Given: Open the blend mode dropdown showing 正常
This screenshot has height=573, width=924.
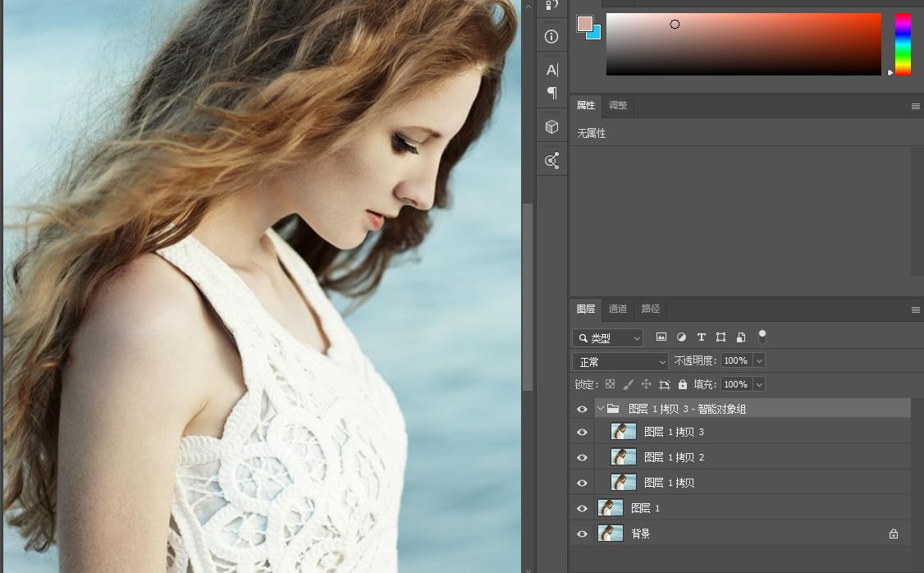Looking at the screenshot, I should coord(620,360).
